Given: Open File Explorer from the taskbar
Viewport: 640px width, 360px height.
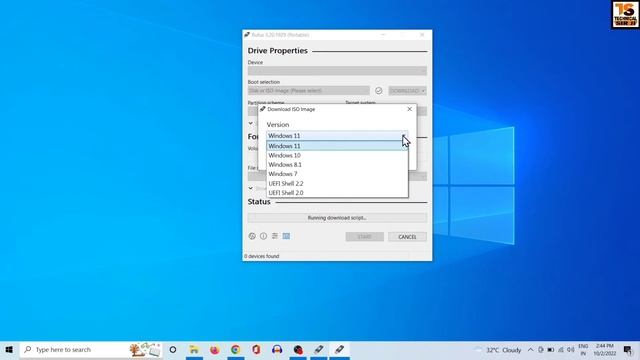Looking at the screenshot, I should tap(194, 350).
